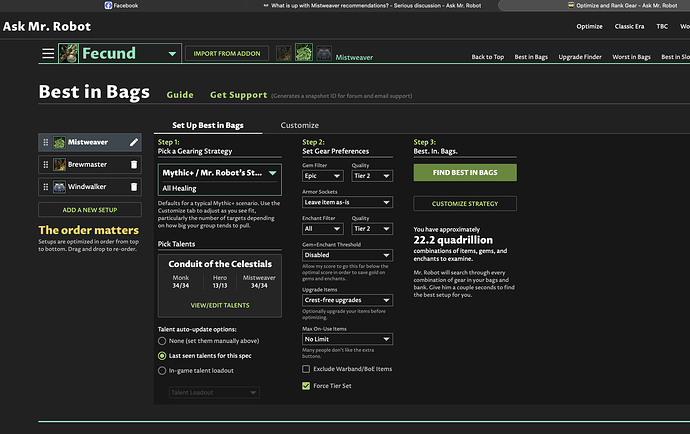
Task: Delete the Brewmaster setup with trash icon
Action: click(134, 164)
